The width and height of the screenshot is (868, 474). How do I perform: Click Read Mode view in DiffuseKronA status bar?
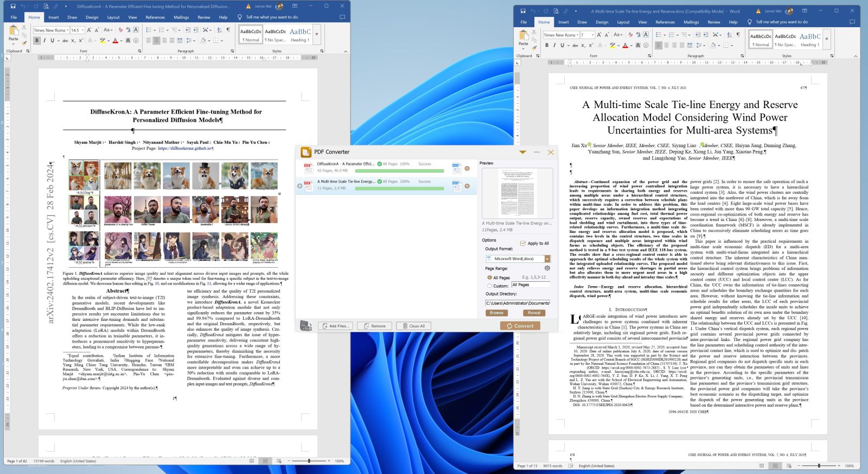tap(252, 461)
